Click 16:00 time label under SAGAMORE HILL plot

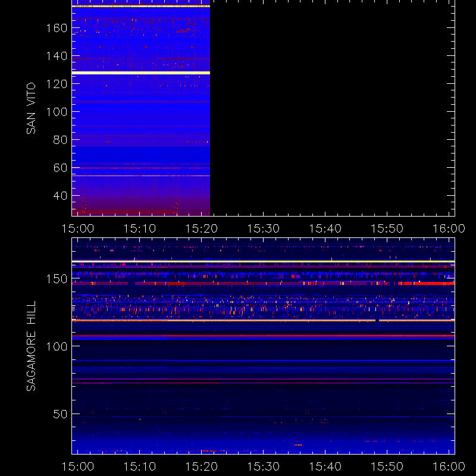point(449,466)
